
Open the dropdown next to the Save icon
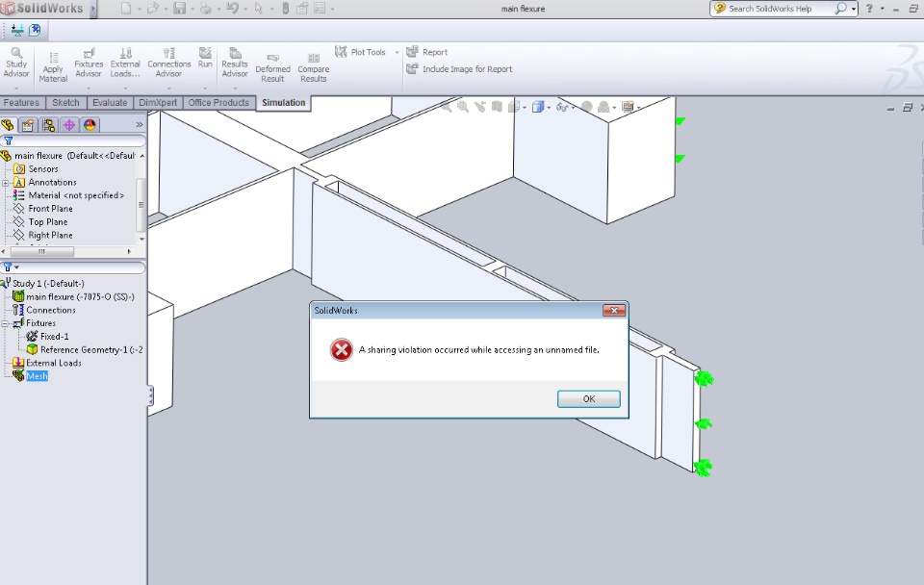tap(192, 9)
